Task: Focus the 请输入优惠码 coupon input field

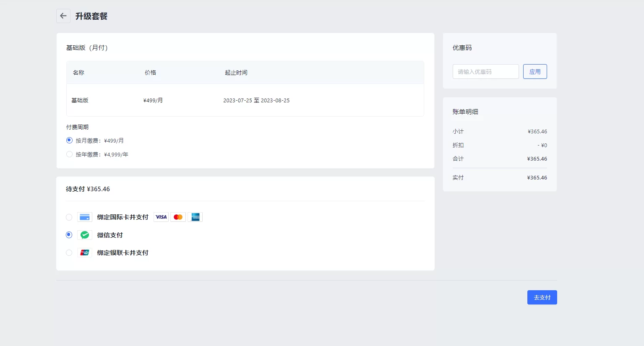Action: tap(485, 72)
